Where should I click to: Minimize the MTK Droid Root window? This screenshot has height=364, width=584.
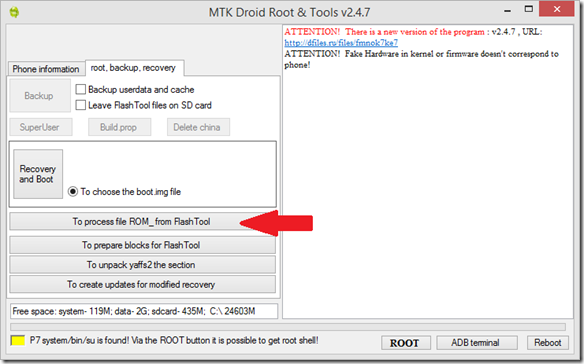pyautogui.click(x=507, y=10)
